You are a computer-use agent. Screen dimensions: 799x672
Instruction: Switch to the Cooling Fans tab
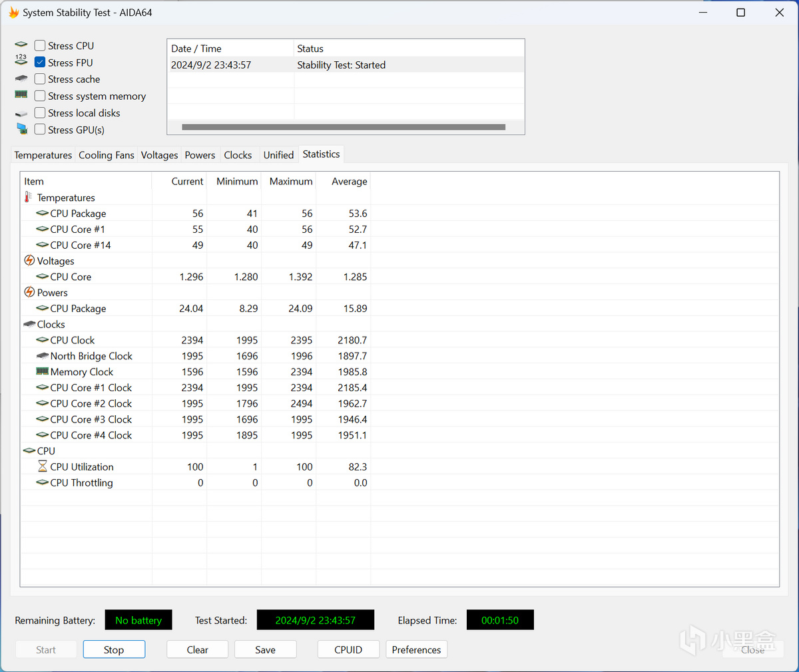point(107,155)
